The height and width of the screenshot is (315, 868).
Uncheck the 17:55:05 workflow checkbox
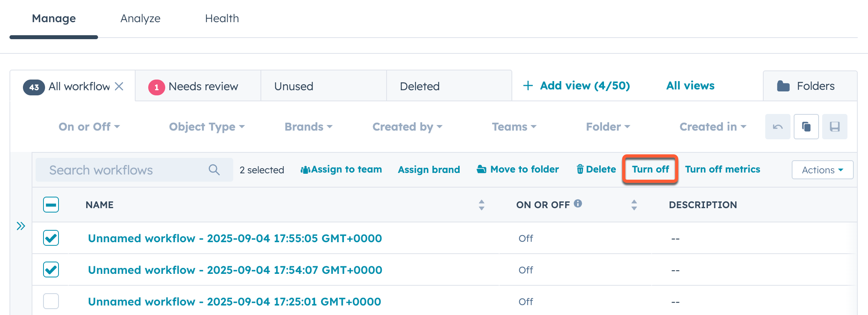click(51, 238)
